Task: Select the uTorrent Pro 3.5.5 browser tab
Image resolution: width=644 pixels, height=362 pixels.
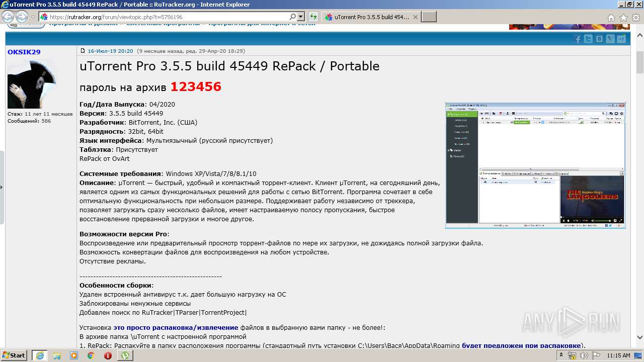Action: pos(371,17)
